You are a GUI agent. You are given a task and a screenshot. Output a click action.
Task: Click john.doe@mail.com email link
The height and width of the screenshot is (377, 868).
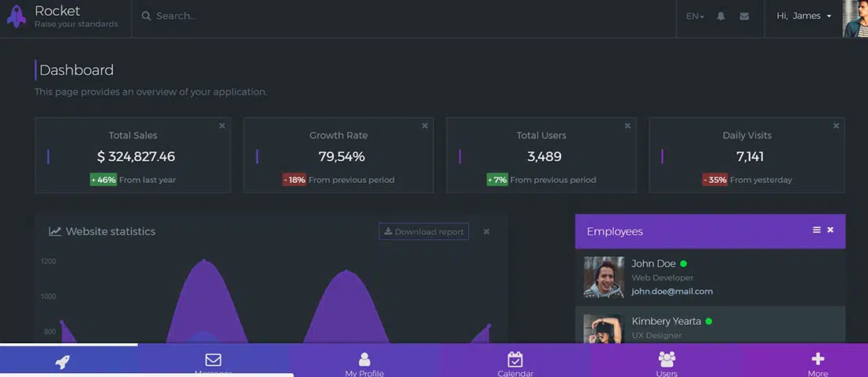[x=672, y=291]
